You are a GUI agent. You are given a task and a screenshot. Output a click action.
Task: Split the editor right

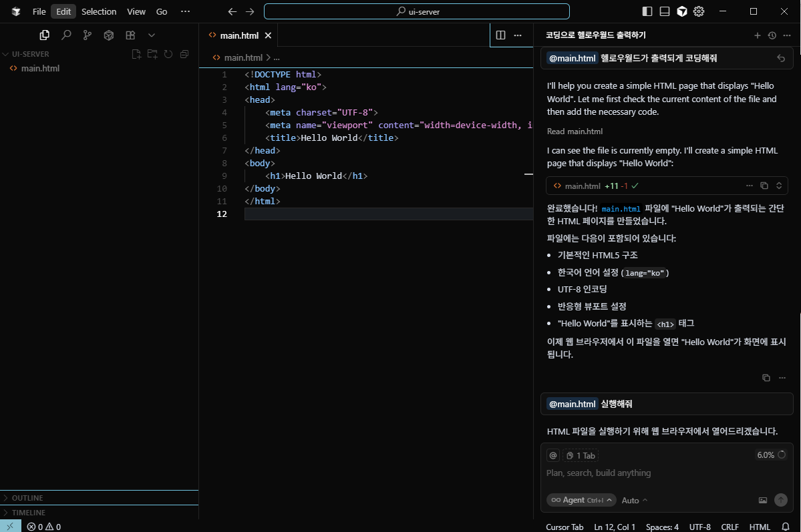[x=500, y=35]
